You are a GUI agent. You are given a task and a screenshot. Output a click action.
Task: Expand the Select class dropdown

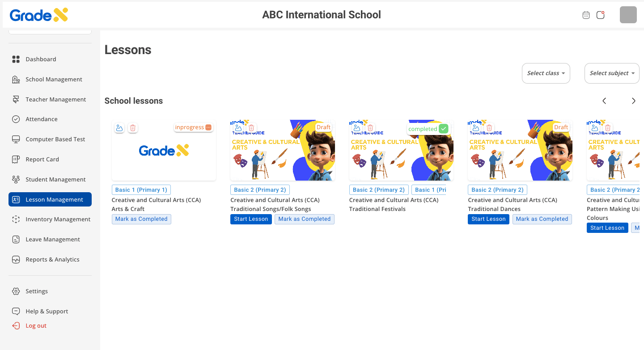546,73
